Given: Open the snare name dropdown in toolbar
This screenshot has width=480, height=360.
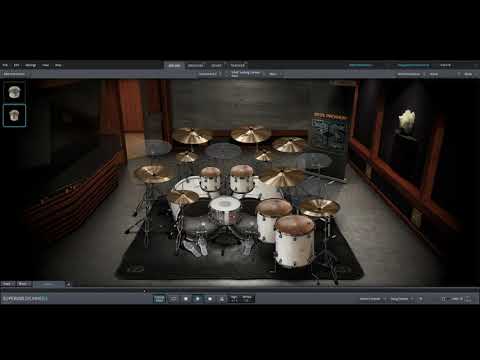Looking at the screenshot, I should (x=247, y=74).
